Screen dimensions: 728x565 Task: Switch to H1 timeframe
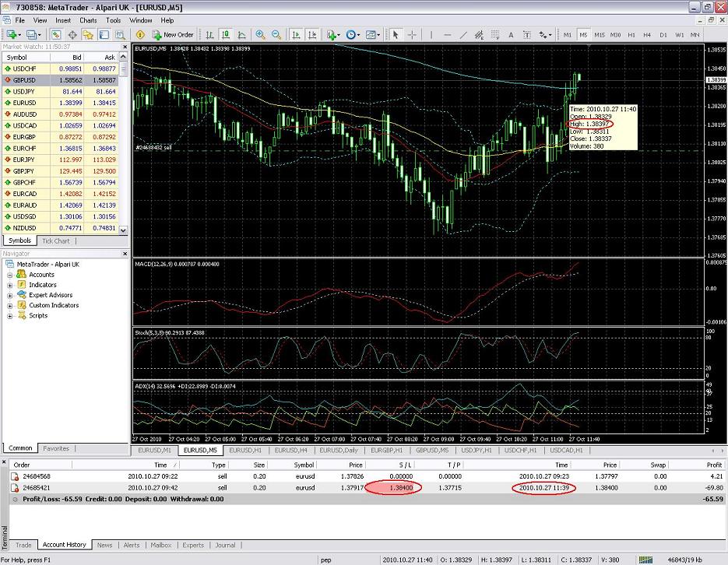pos(631,35)
